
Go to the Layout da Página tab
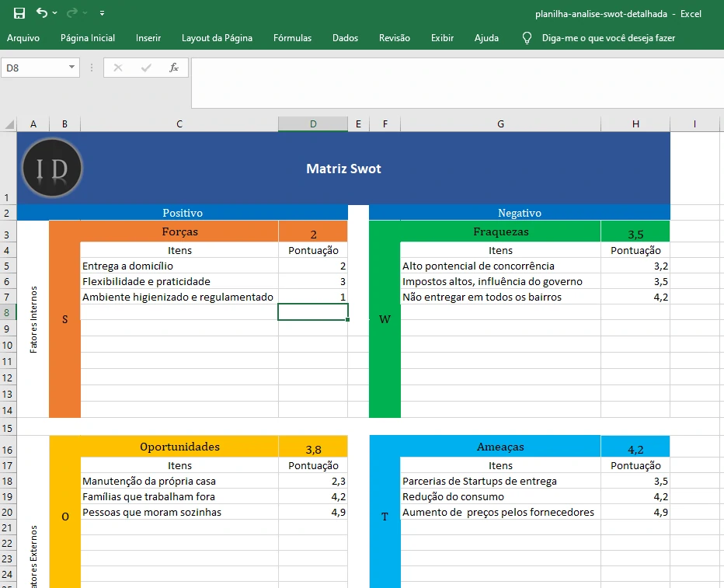[217, 38]
